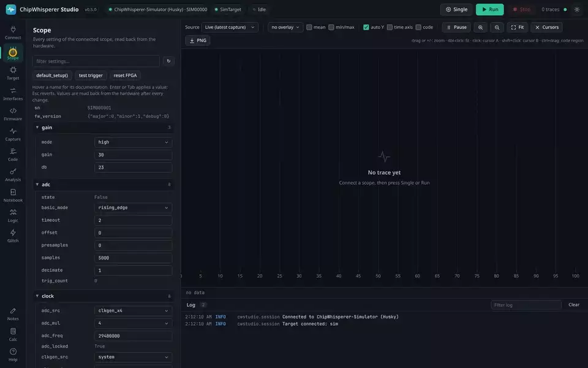Viewport: 588px width, 368px height.
Task: Click the filter settings input field
Action: pyautogui.click(x=96, y=61)
